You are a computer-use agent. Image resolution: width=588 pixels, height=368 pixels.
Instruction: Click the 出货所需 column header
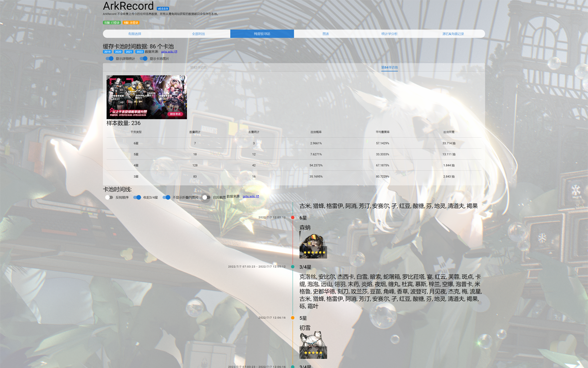point(449,132)
